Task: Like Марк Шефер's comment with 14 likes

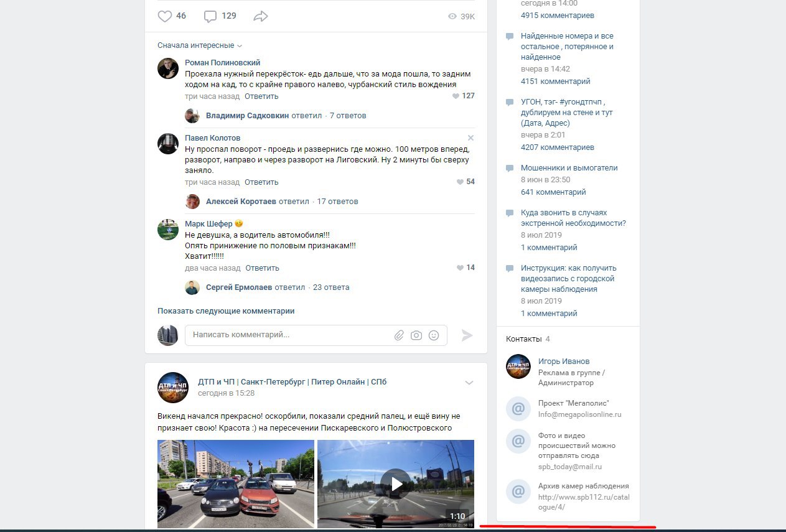Action: [460, 268]
